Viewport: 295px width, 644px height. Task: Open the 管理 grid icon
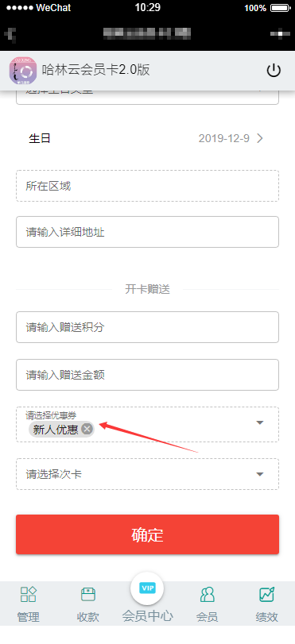click(29, 594)
